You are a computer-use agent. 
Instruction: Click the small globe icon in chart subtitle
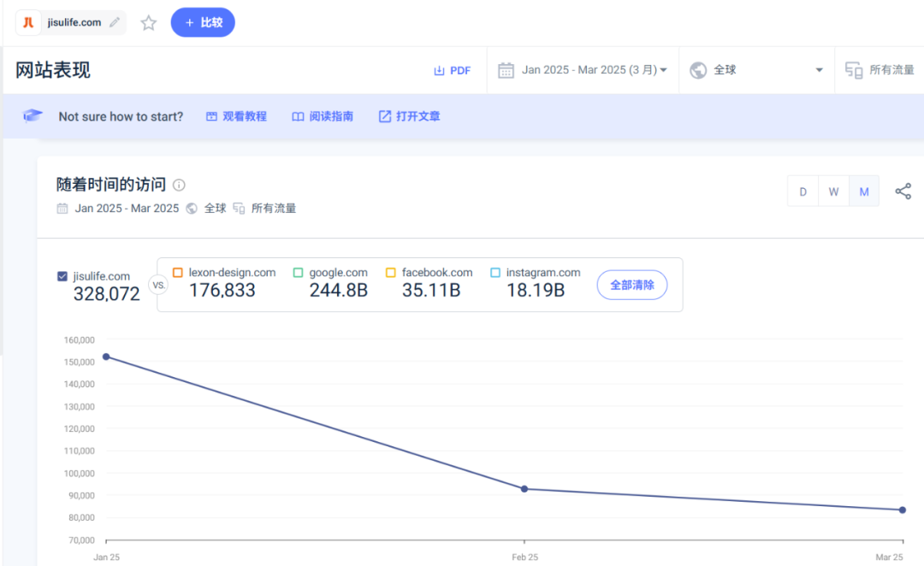click(x=192, y=209)
